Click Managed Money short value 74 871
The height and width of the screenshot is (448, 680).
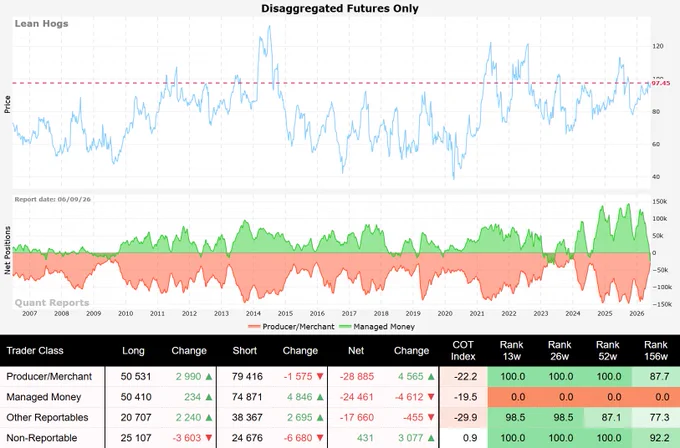[x=247, y=397]
